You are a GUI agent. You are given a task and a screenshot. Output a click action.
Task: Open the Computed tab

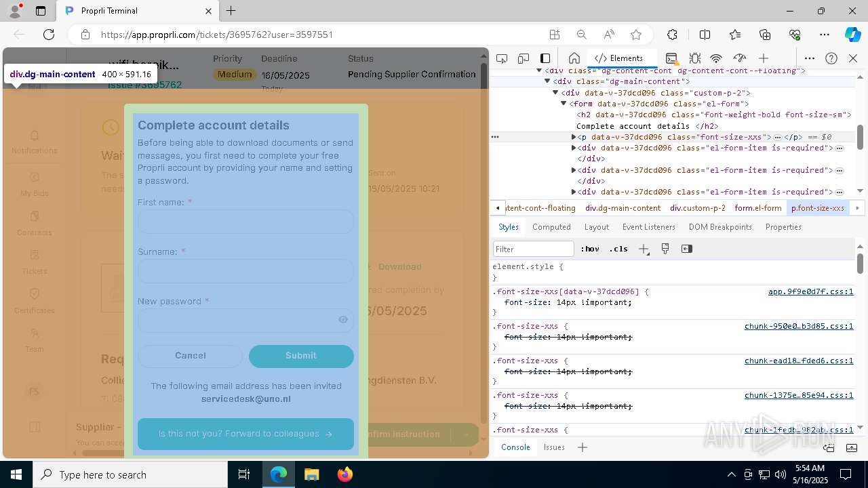coord(551,227)
